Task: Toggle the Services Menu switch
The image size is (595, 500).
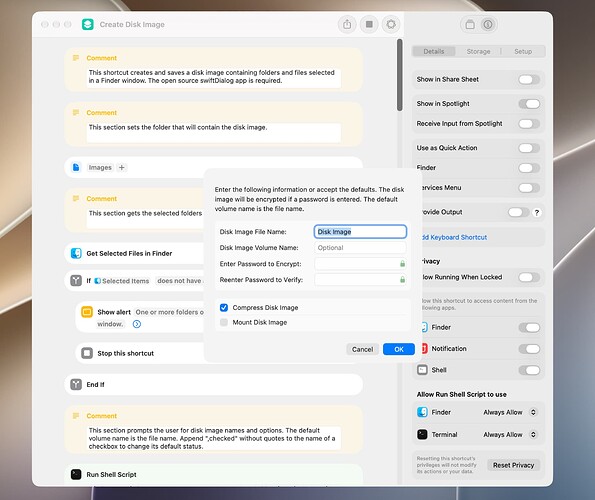Action: point(529,188)
